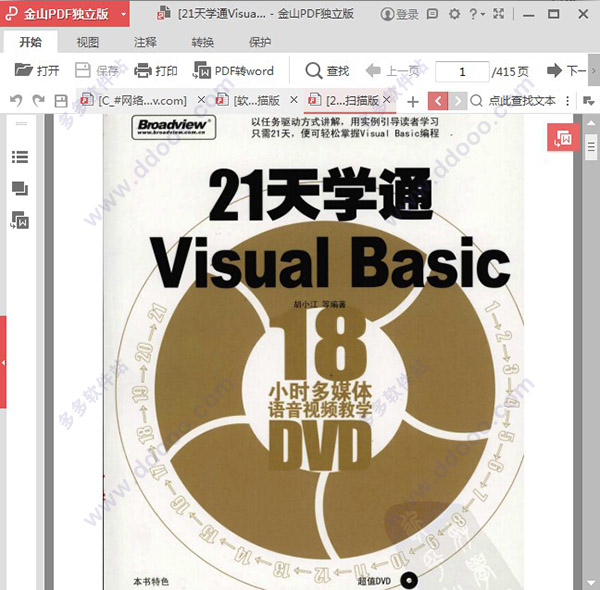Toggle fullscreen mode icon in title bar
This screenshot has width=600, height=590.
[x=499, y=14]
